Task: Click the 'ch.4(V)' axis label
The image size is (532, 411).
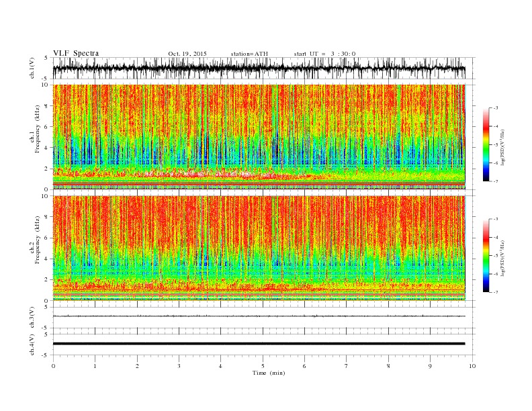Action: [32, 345]
